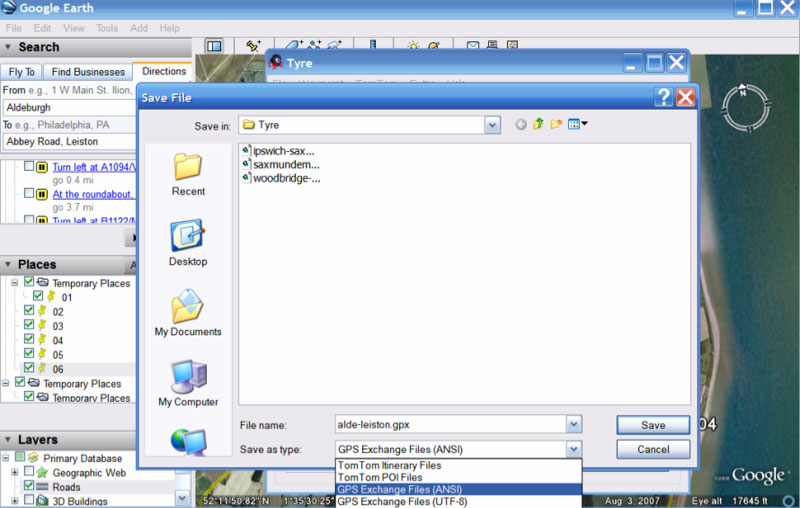This screenshot has height=508, width=800.
Task: Select the ipswich-sax file in the list
Action: pyautogui.click(x=279, y=151)
